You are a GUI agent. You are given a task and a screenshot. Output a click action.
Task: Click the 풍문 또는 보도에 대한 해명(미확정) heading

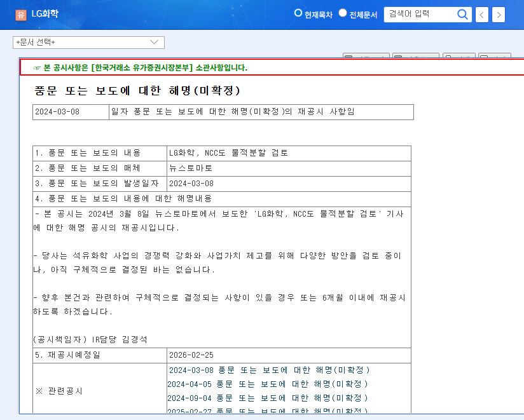pyautogui.click(x=137, y=90)
